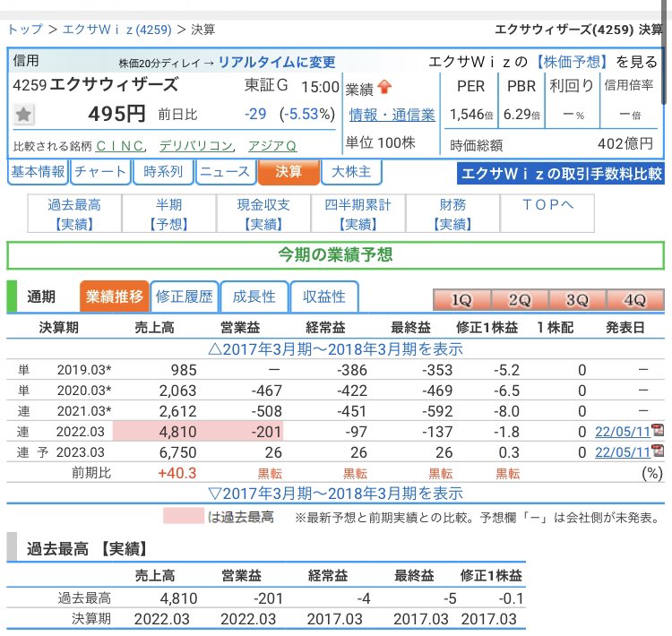The height and width of the screenshot is (636, 672).
Task: Select 修正履歴 tab
Action: click(185, 297)
